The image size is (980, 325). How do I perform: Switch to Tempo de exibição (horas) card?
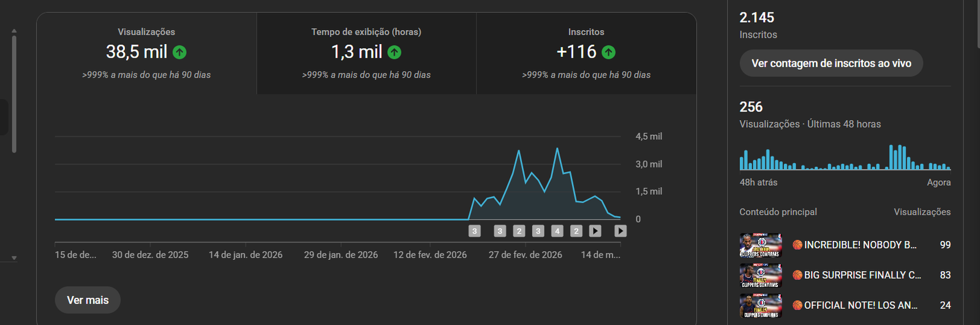[366, 53]
